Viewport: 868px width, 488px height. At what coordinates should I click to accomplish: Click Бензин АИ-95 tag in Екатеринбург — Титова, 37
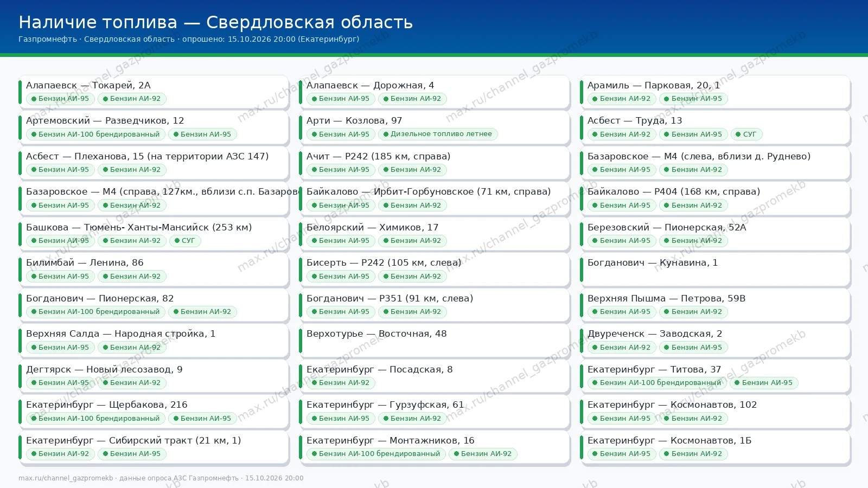point(764,383)
